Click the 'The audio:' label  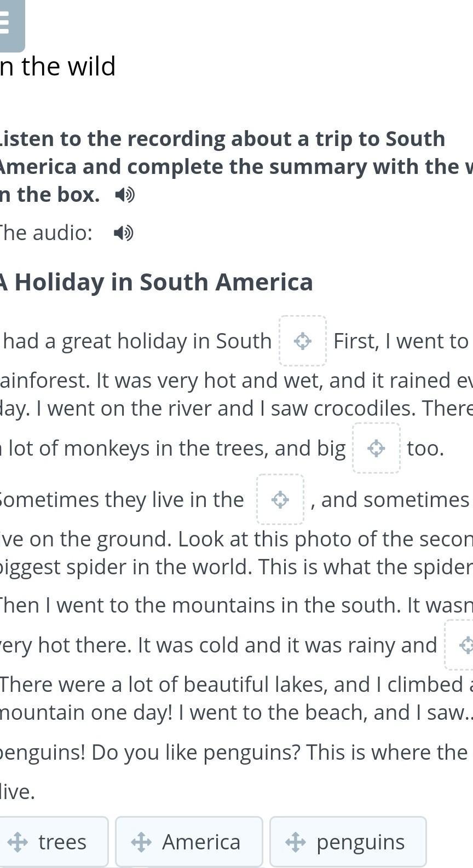[47, 233]
